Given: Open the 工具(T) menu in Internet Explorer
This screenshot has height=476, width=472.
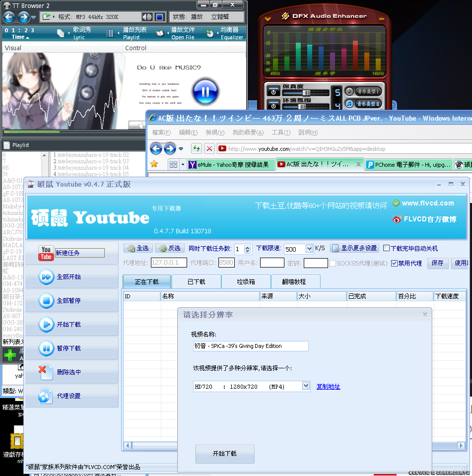Looking at the screenshot, I should click(x=281, y=133).
